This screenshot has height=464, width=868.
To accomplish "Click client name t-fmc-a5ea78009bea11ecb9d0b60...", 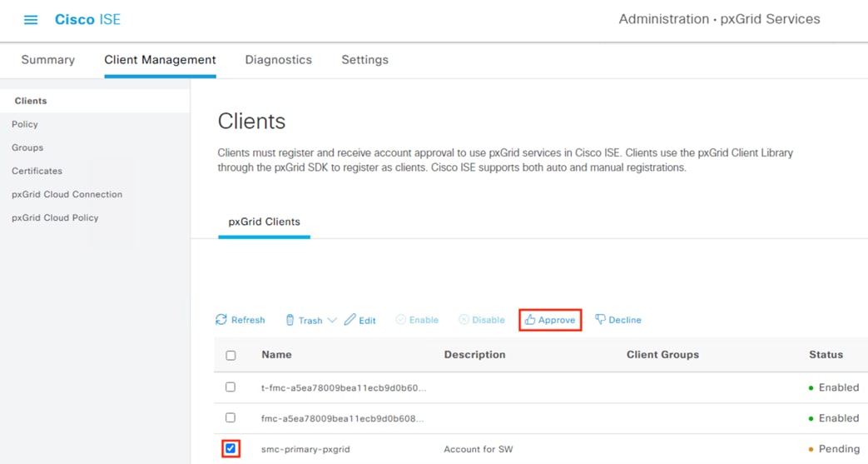I will 344,388.
